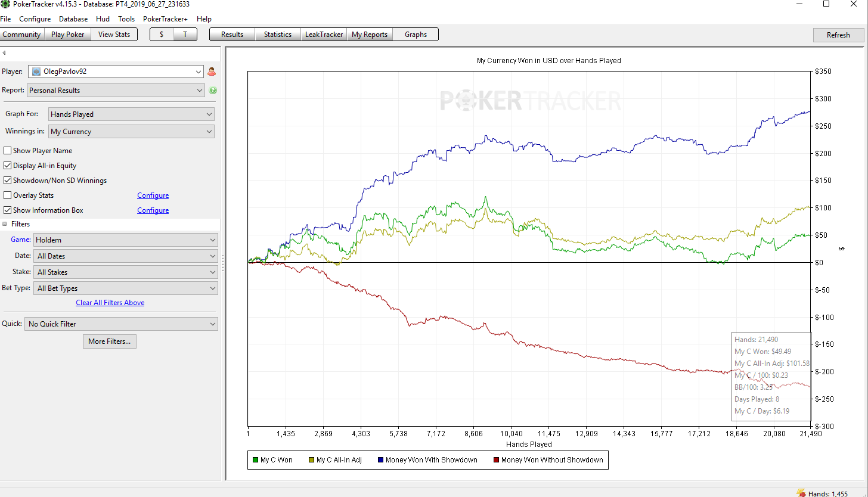868x497 pixels.
Task: Enable the Show Player Name checkbox
Action: click(x=7, y=151)
